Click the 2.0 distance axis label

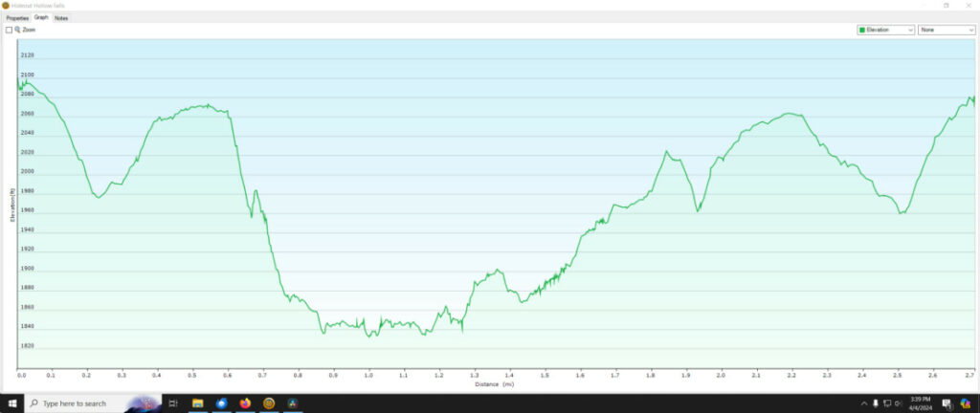click(722, 376)
